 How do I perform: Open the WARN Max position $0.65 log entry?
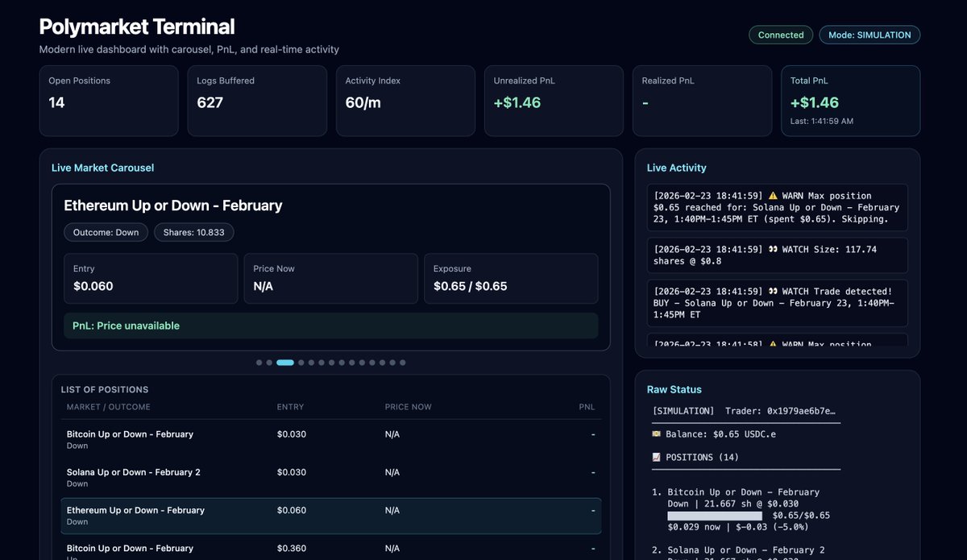coord(778,208)
